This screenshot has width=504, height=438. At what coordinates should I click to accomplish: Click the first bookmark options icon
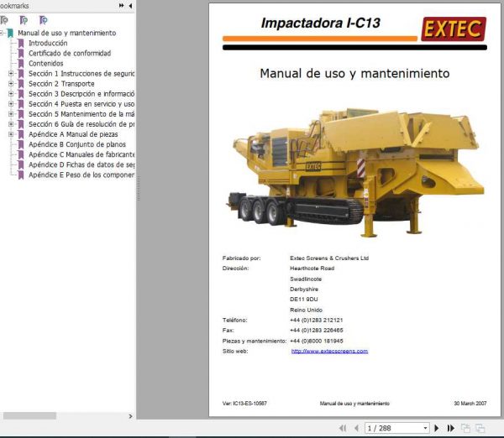pos(4,20)
